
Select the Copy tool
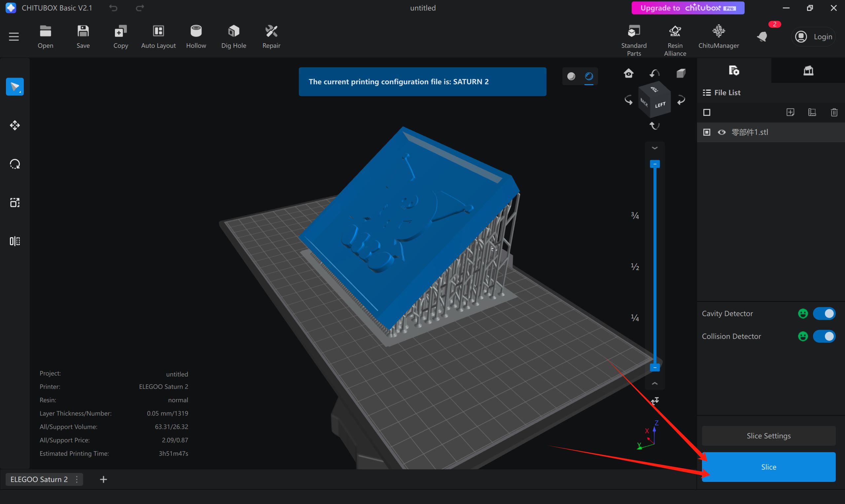[121, 37]
